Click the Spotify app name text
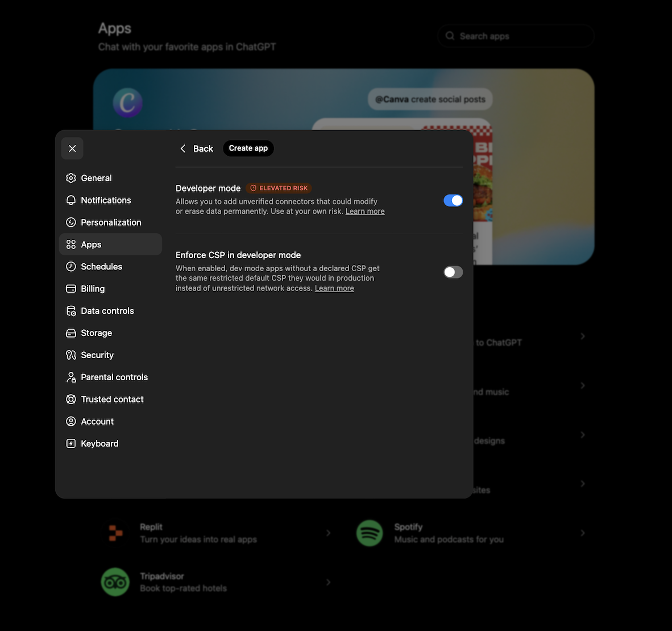This screenshot has width=672, height=631. click(x=408, y=527)
